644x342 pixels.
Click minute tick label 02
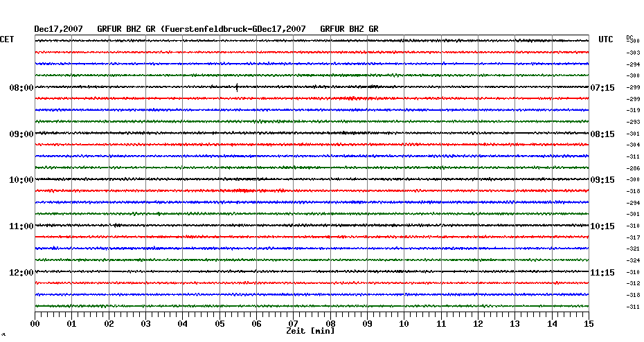(x=109, y=324)
